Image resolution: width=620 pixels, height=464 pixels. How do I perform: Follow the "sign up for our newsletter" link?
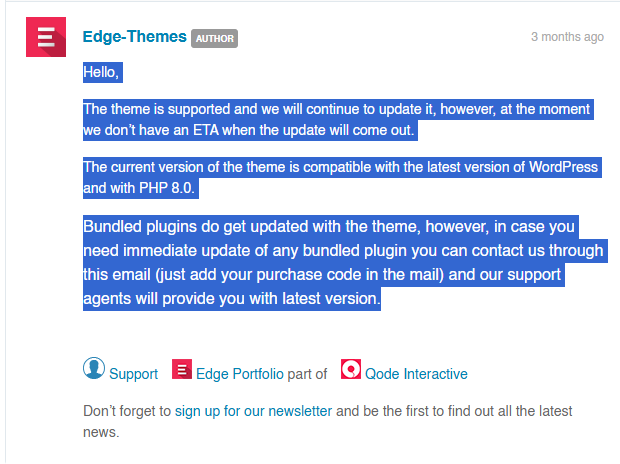pos(253,411)
